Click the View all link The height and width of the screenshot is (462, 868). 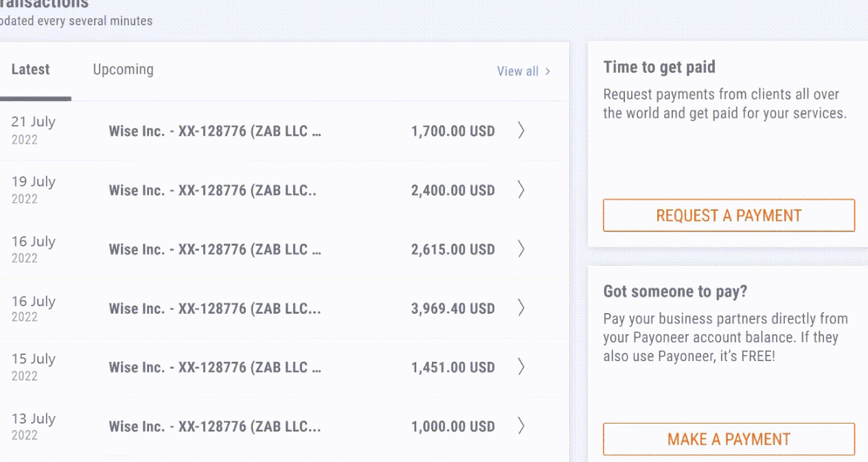coord(518,71)
